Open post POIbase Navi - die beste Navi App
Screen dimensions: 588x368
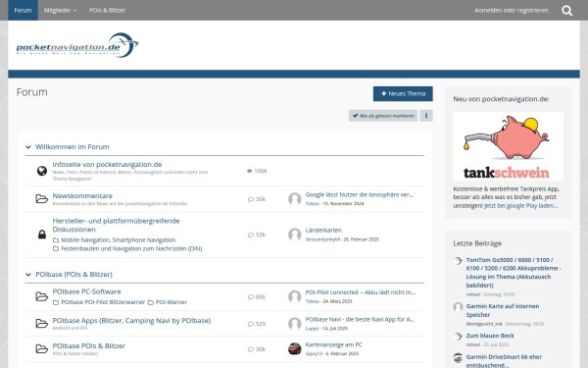click(360, 319)
